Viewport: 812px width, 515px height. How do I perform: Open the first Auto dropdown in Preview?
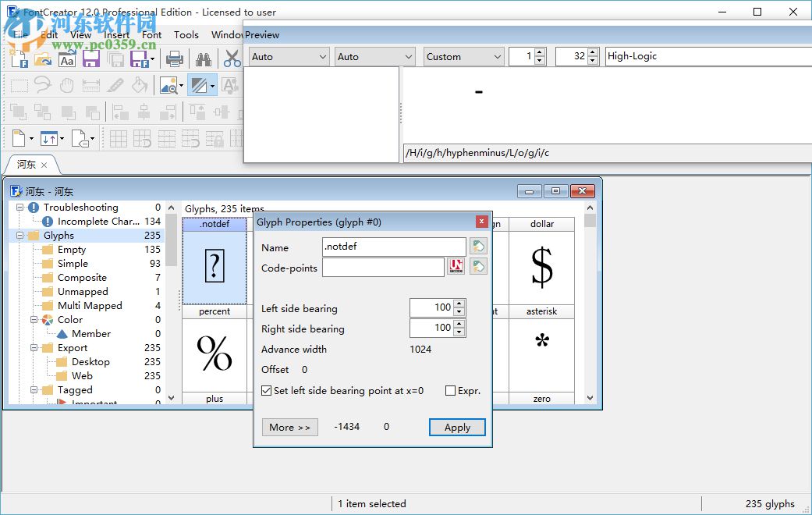coord(289,57)
